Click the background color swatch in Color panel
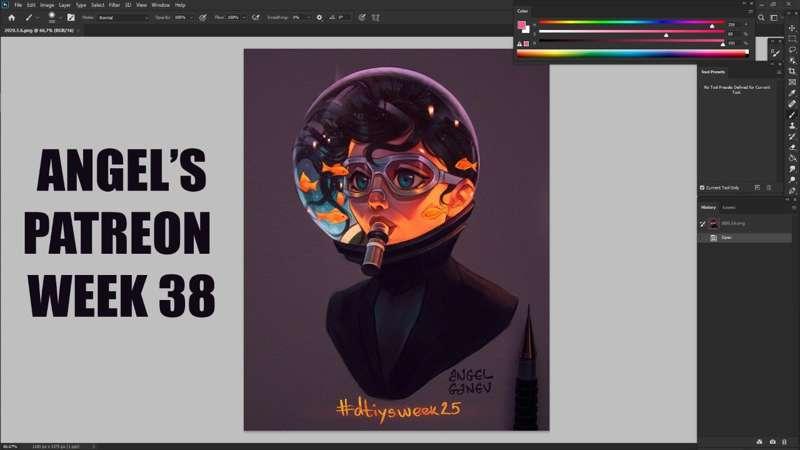Screen dimensions: 800x450 (527, 30)
